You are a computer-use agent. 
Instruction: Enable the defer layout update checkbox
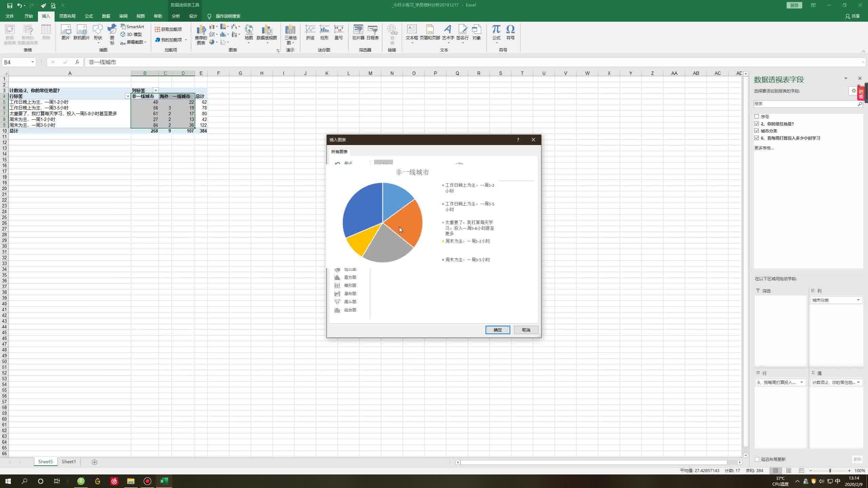pyautogui.click(x=757, y=460)
